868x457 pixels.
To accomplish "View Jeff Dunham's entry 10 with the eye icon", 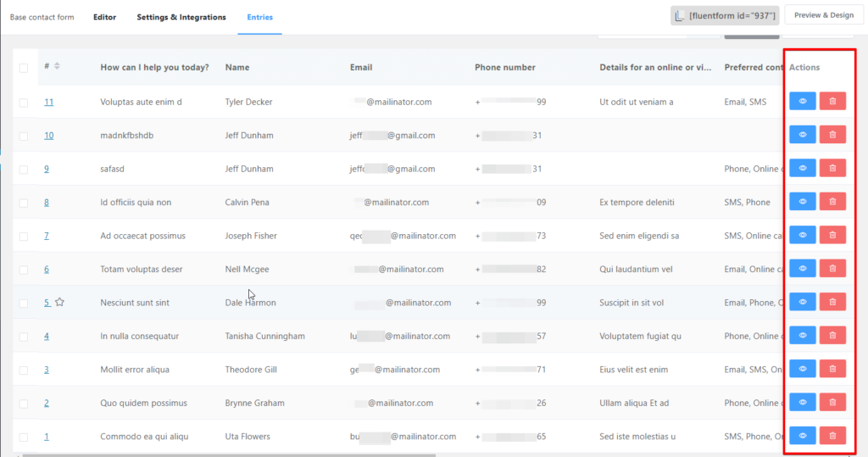I will (x=802, y=135).
